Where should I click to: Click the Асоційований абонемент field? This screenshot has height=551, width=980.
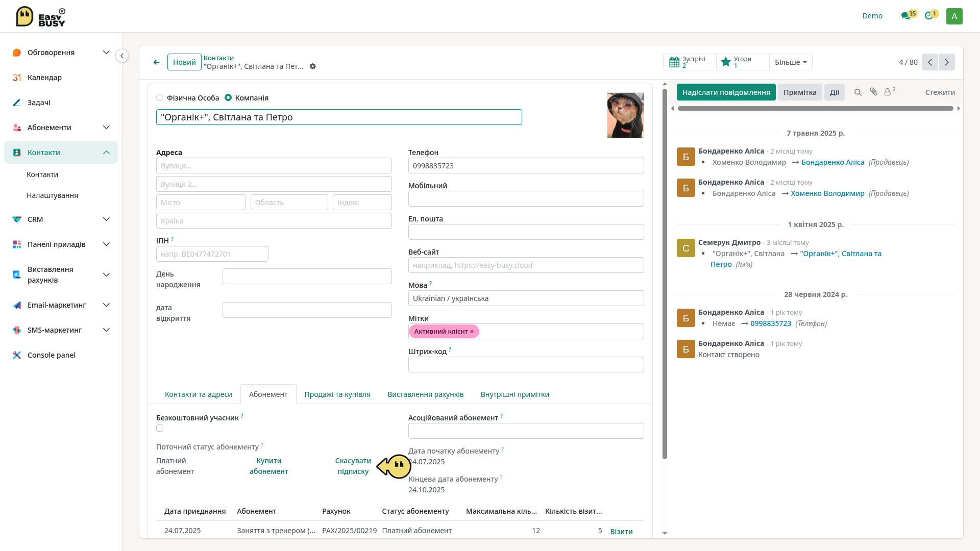tap(526, 431)
